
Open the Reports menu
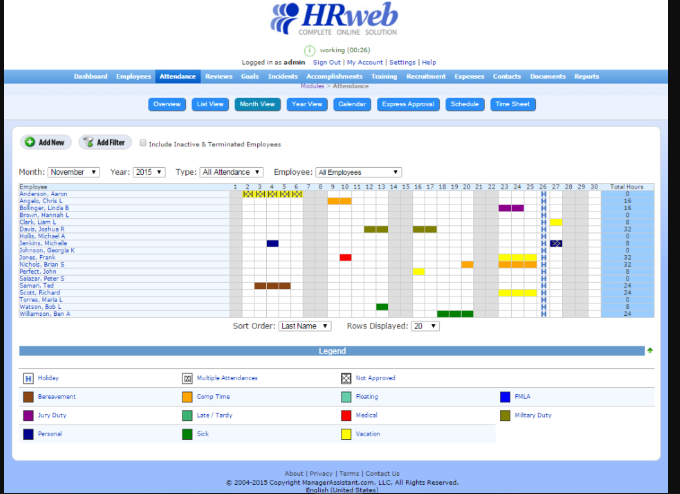click(x=587, y=76)
